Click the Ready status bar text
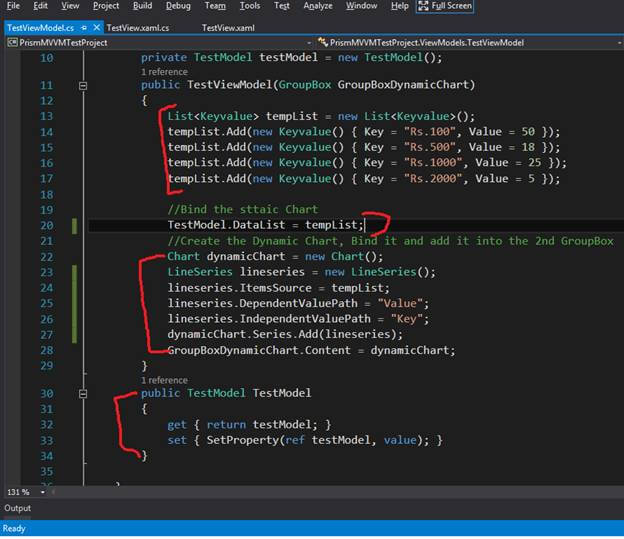Image resolution: width=624 pixels, height=539 pixels. (x=14, y=529)
